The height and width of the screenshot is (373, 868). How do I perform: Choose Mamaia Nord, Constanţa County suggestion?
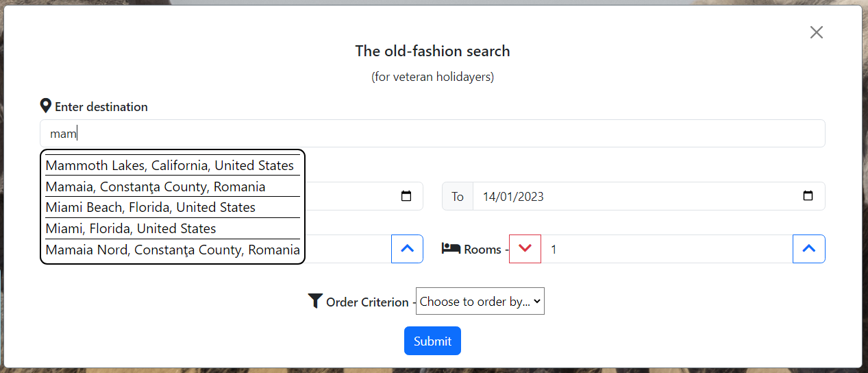pos(173,250)
